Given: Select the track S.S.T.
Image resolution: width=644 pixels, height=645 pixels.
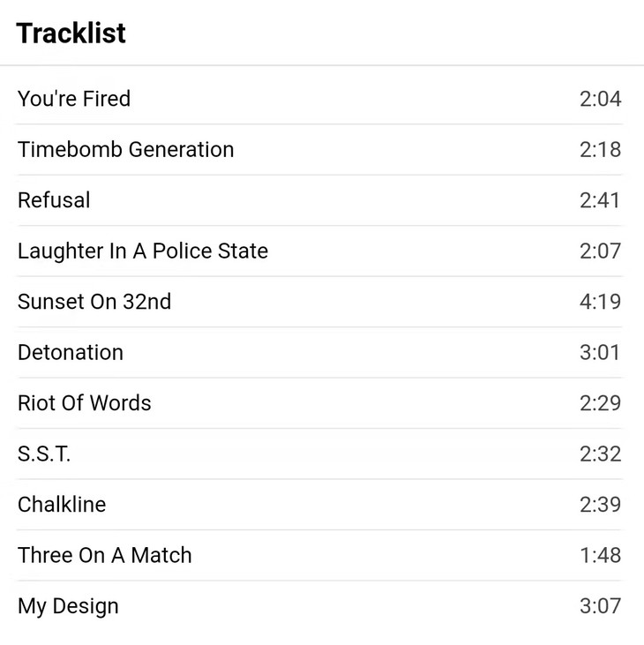Looking at the screenshot, I should (x=44, y=454).
